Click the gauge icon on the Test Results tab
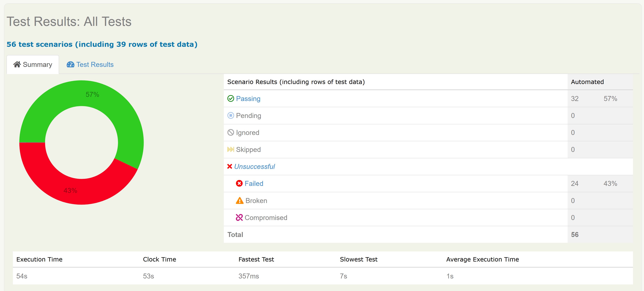 click(x=70, y=64)
